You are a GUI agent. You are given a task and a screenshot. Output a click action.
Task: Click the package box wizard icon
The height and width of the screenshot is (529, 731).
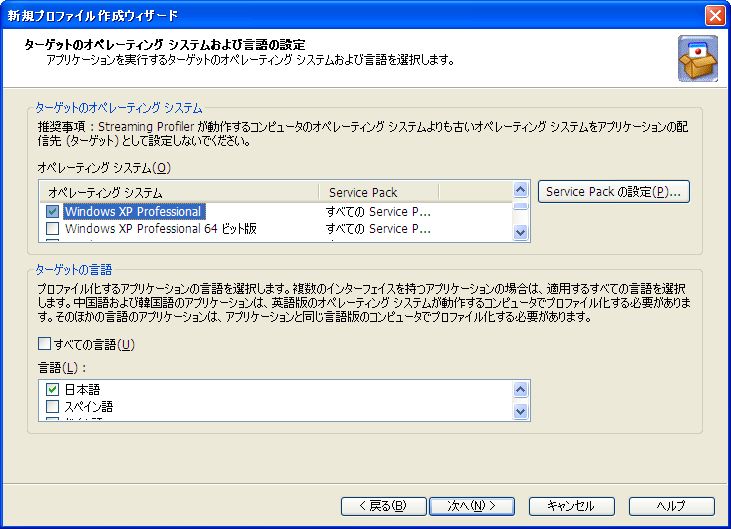[x=697, y=59]
